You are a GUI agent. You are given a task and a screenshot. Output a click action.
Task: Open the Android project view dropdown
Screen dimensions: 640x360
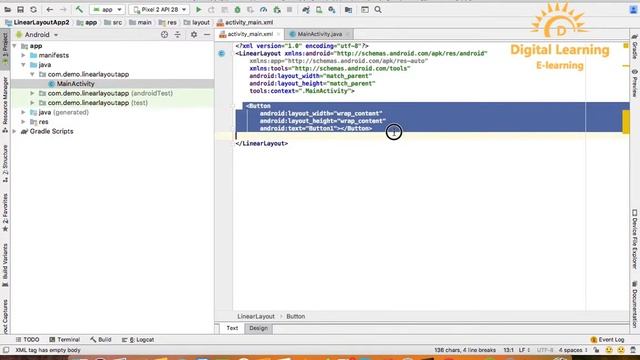[37, 35]
